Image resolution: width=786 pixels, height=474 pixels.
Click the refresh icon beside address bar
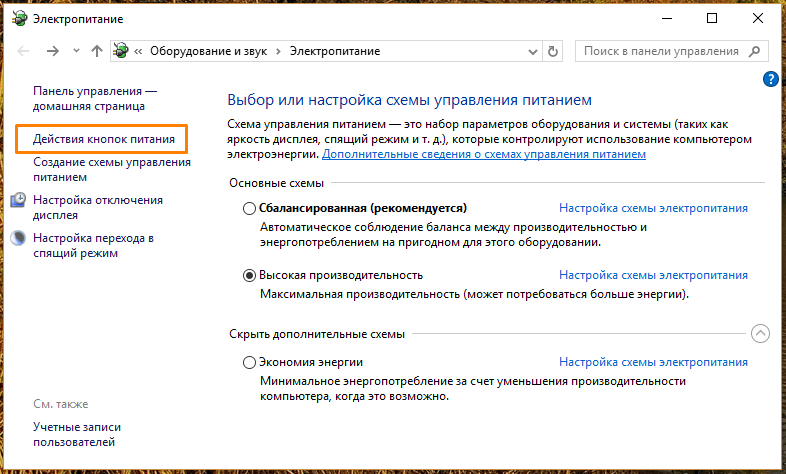552,51
